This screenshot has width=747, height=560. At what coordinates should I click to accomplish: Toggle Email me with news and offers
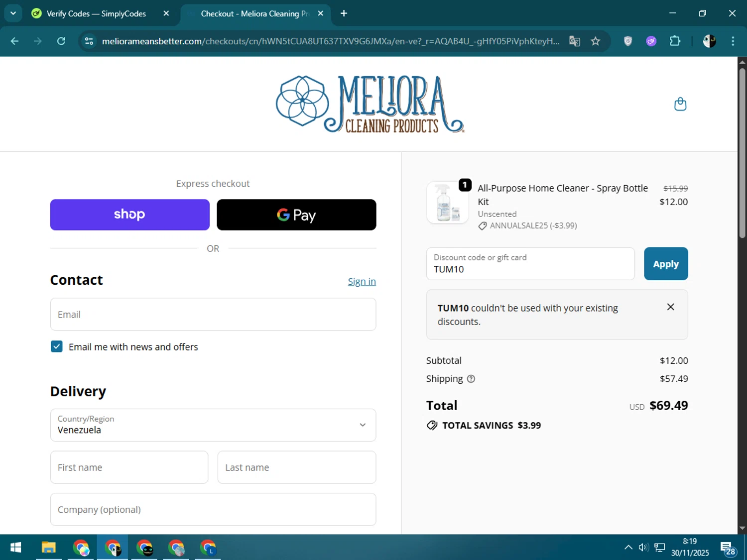click(x=57, y=346)
